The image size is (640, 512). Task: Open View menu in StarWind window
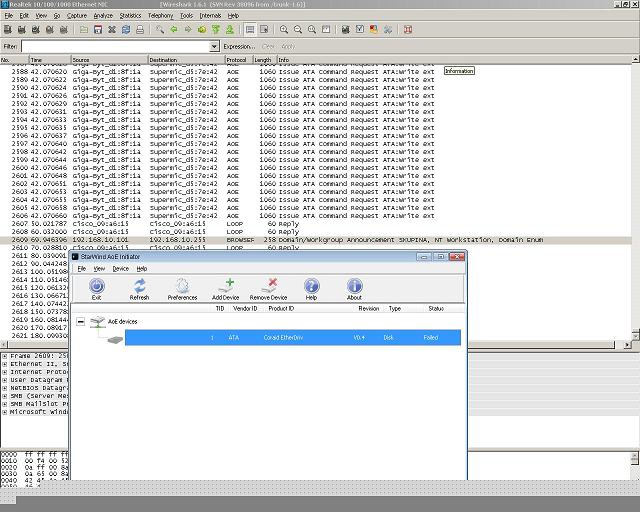pos(99,269)
